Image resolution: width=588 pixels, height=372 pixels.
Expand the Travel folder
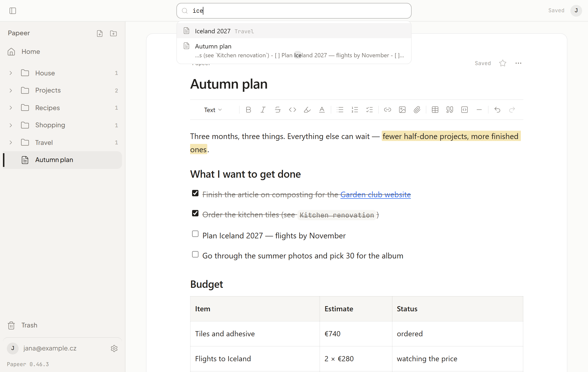coord(11,142)
